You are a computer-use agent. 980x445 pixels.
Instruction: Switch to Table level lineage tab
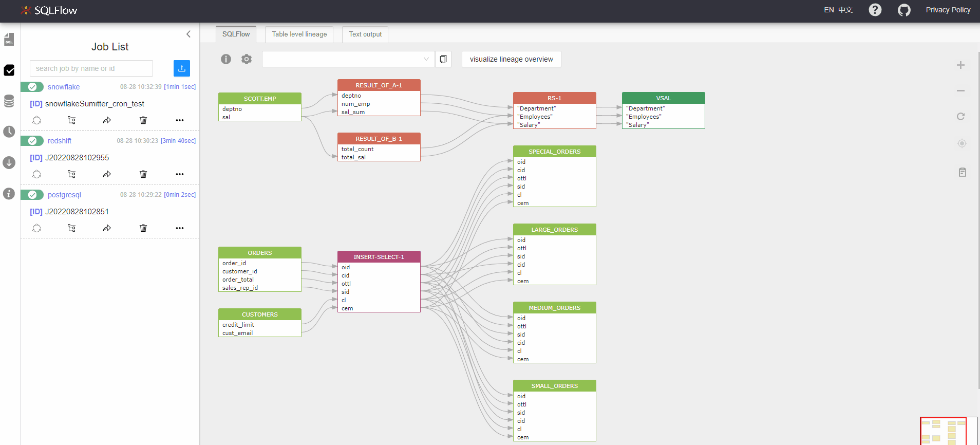[x=299, y=34]
